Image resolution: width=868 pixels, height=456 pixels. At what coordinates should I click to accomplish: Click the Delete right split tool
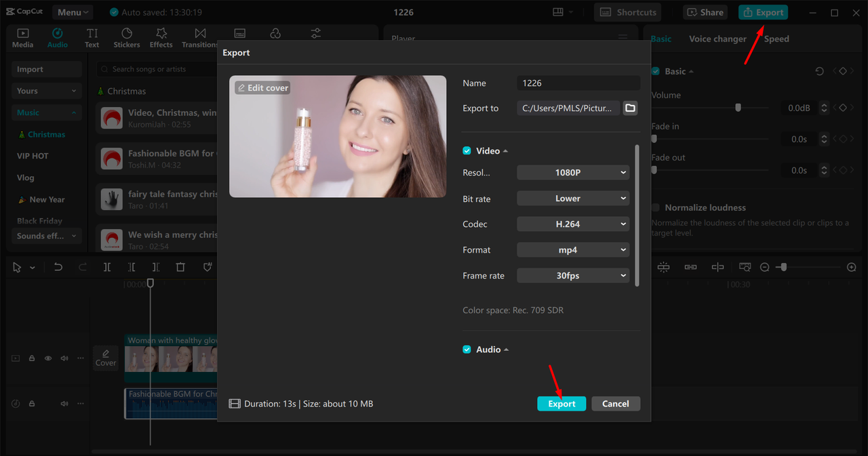pyautogui.click(x=156, y=267)
